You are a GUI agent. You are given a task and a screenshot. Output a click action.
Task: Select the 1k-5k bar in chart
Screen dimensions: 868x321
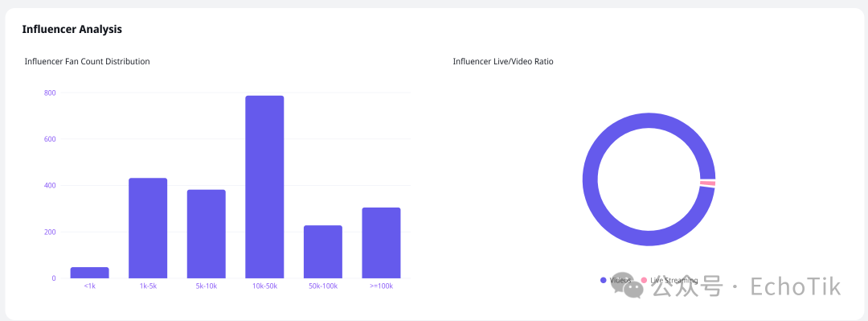[148, 228]
